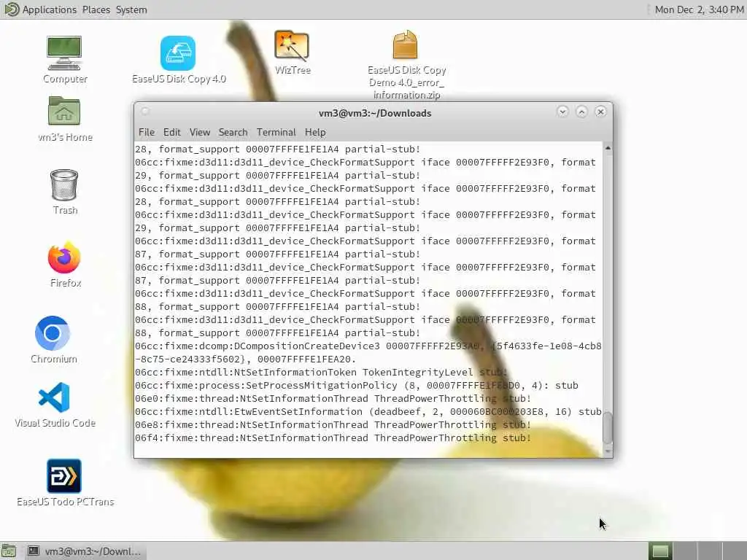Open Visual Studio Code desktop icon
Viewport: 747px width, 560px height.
point(55,405)
